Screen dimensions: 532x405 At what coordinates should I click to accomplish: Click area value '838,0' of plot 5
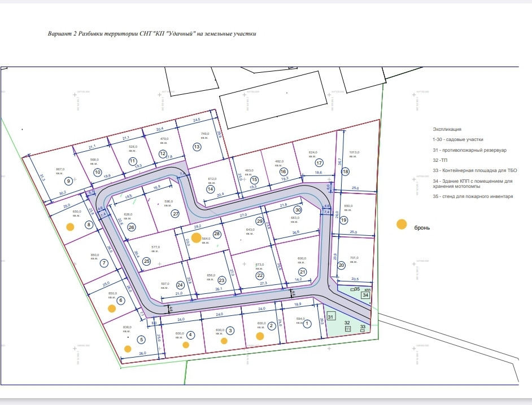click(127, 327)
